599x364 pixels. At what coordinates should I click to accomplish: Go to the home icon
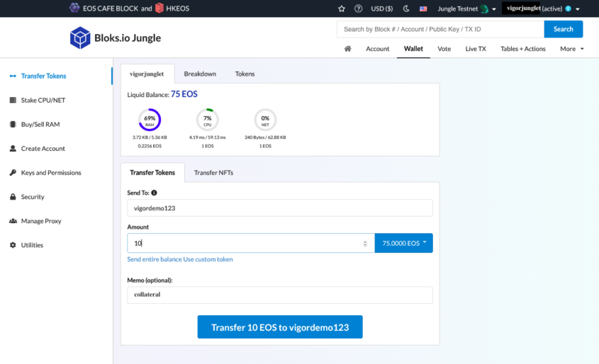pyautogui.click(x=347, y=48)
